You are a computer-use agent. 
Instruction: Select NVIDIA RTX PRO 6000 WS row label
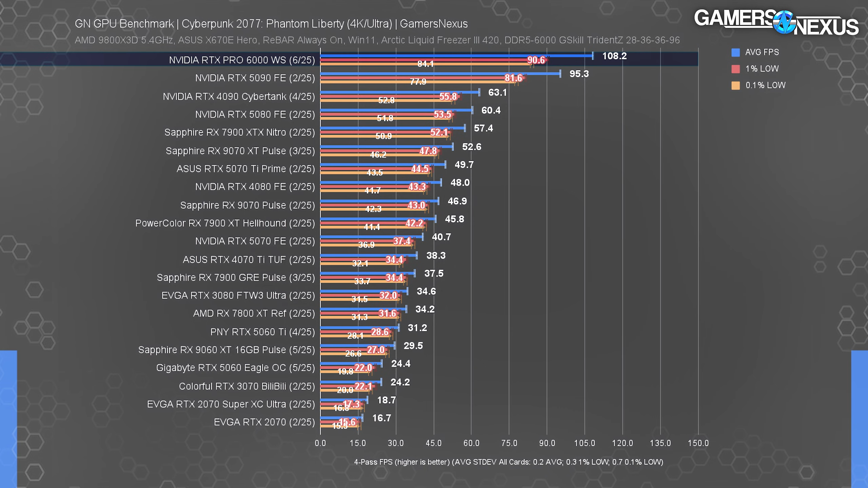[242, 60]
